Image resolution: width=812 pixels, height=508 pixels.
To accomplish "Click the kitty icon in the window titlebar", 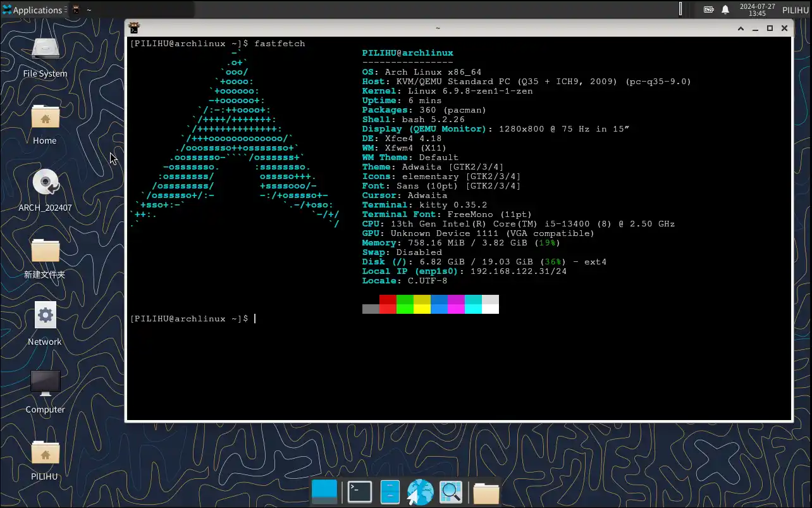I will (134, 28).
